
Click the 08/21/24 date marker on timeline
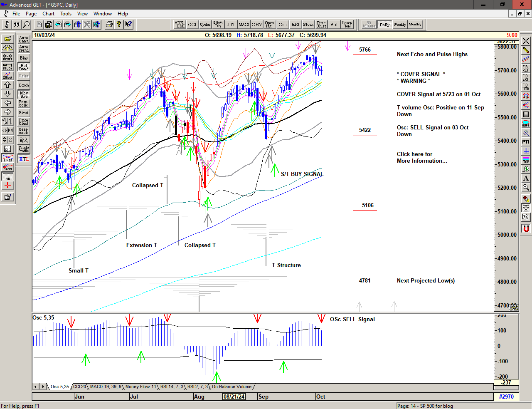[x=234, y=397]
